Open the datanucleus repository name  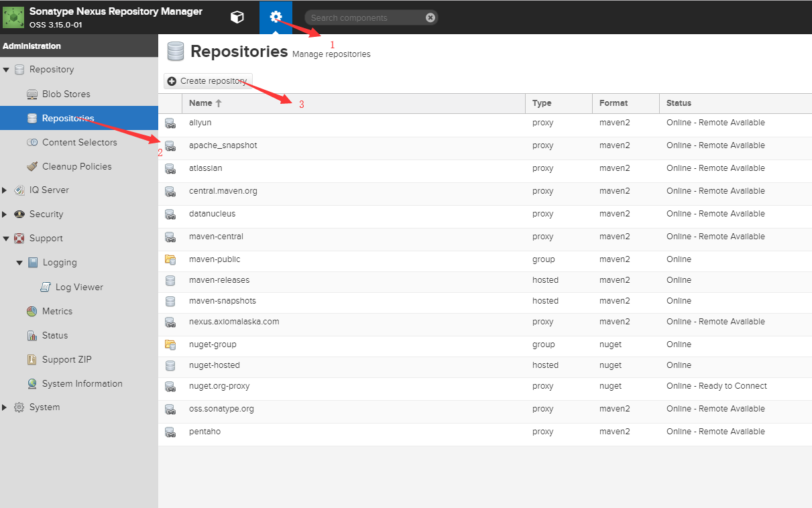coord(212,214)
